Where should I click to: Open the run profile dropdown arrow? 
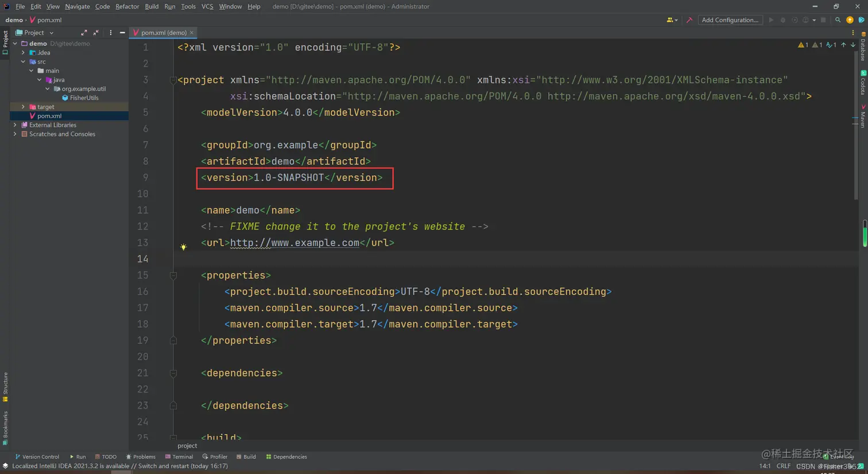click(814, 20)
